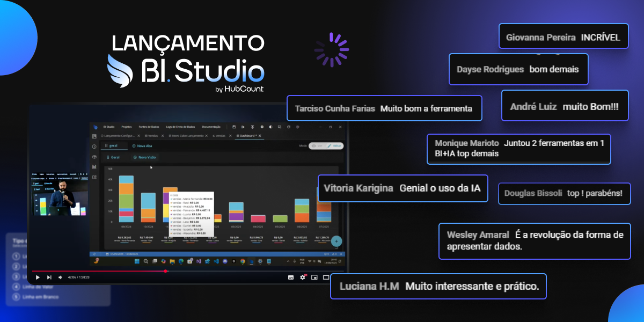Image resolution: width=644 pixels, height=322 pixels.
Task: Open info icon in BI Studio sidebar
Action: tap(94, 147)
